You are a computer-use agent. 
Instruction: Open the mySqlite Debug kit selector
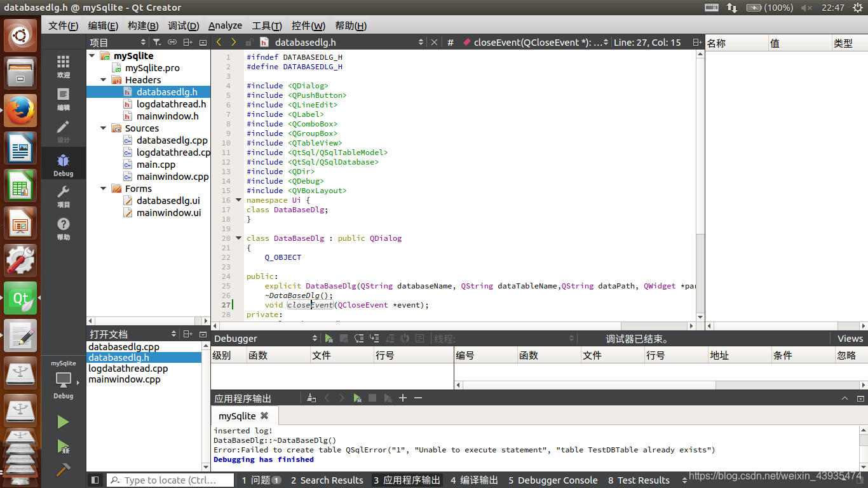[63, 380]
